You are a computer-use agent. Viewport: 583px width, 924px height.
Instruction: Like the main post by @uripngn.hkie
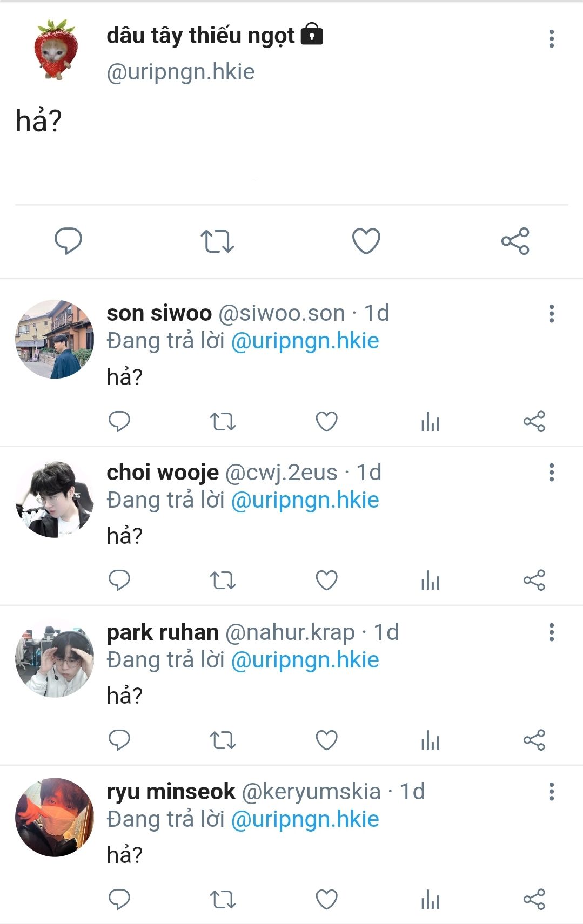[x=366, y=241]
